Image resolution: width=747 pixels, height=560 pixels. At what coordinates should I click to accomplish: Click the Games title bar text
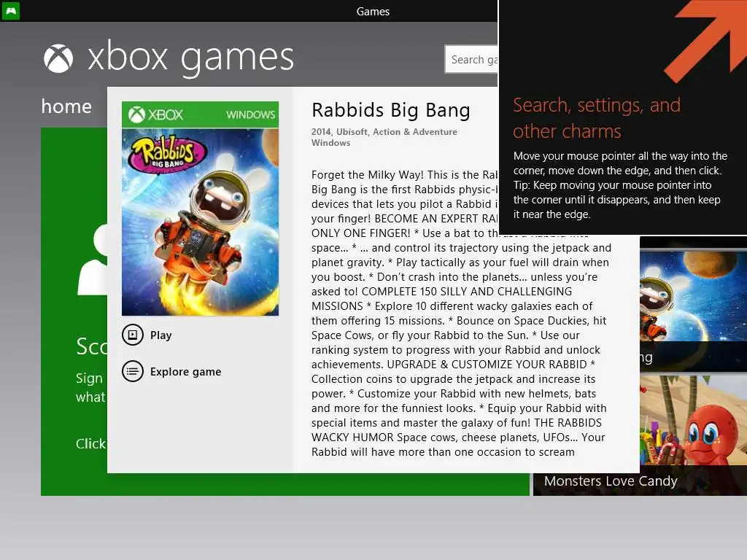click(373, 12)
